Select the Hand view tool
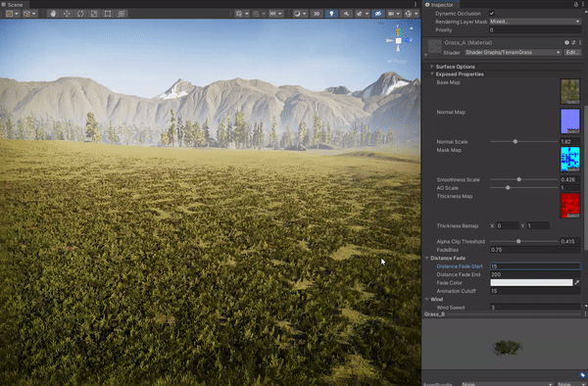The height and width of the screenshot is (386, 588). (53, 14)
